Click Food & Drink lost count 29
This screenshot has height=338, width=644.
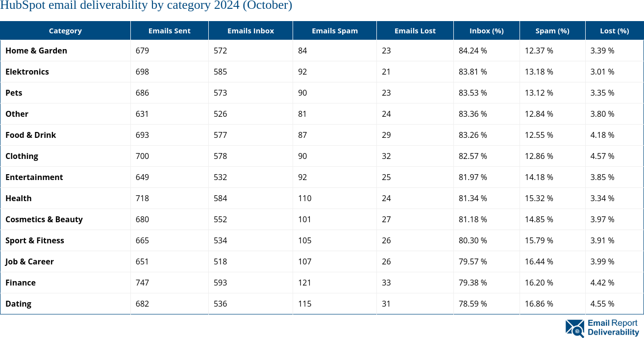tap(386, 135)
